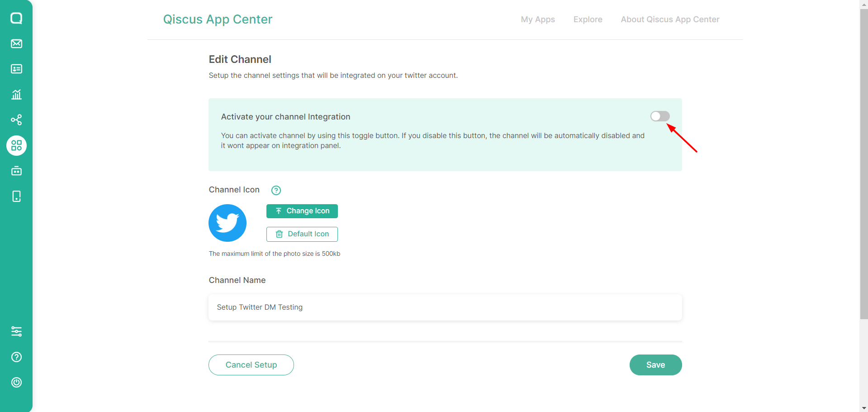The height and width of the screenshot is (412, 868).
Task: Click the power logout sidebar icon
Action: click(x=16, y=382)
